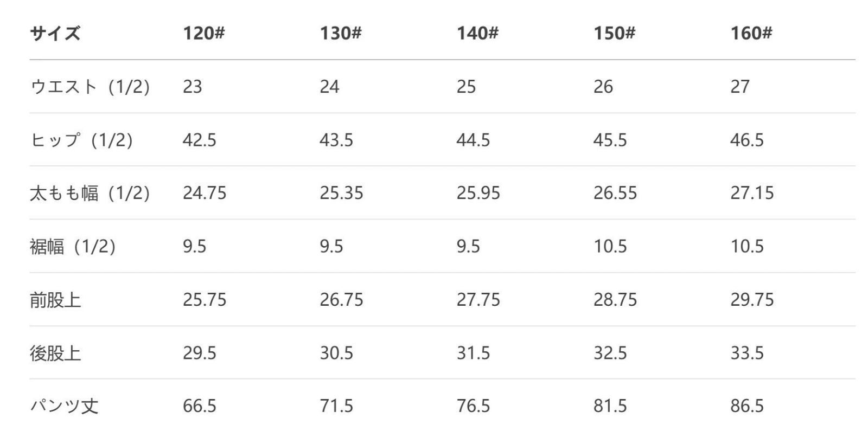Select the front rise value 26.75
The height and width of the screenshot is (431, 868).
click(341, 300)
